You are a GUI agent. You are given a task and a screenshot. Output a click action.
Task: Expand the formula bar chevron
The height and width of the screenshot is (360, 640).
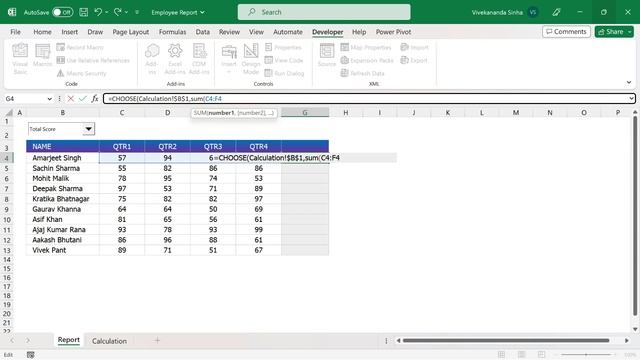(x=631, y=99)
